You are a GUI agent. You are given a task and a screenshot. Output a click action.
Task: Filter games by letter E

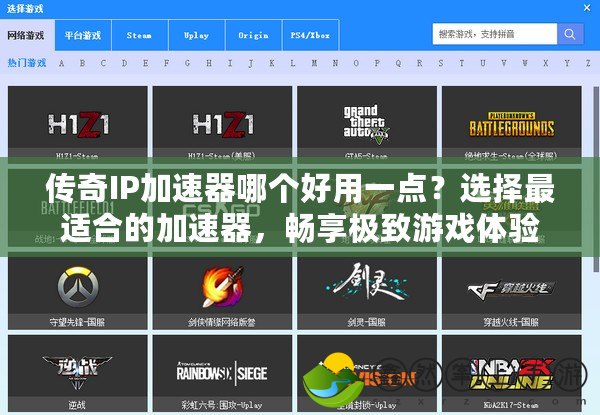(145, 63)
